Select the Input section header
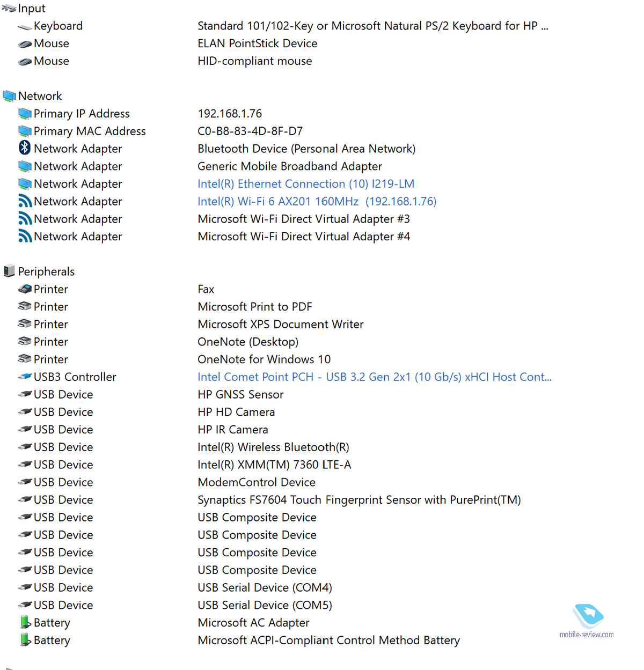The width and height of the screenshot is (644, 670). coord(32,9)
